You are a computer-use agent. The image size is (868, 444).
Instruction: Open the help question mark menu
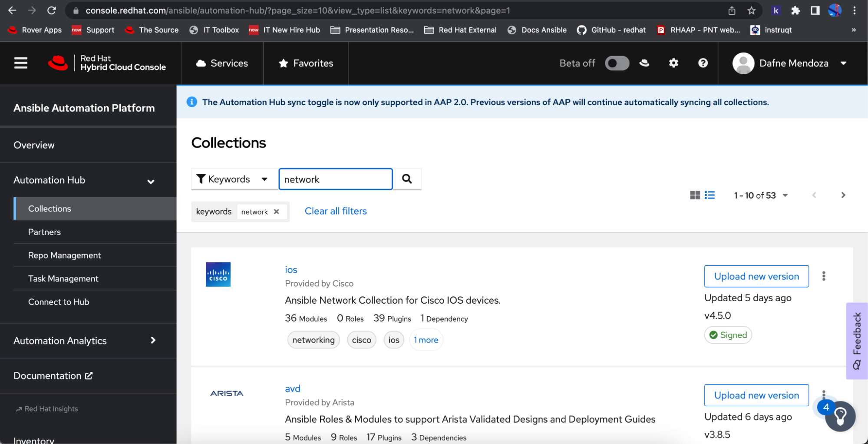coord(703,63)
